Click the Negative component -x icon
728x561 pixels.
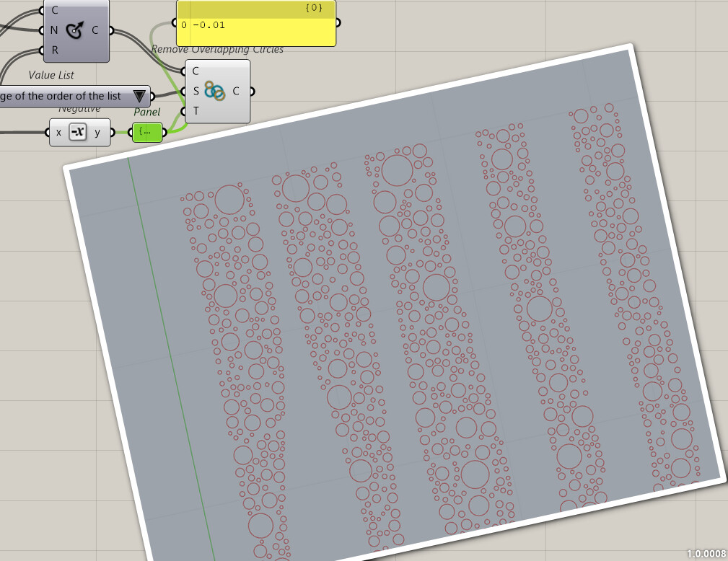tap(78, 132)
